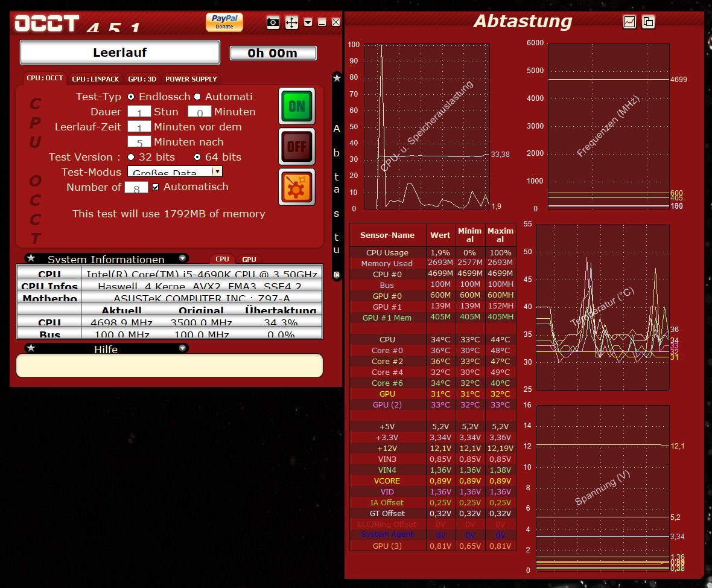Click the Number of threads field
This screenshot has height=588, width=712.
pos(136,187)
